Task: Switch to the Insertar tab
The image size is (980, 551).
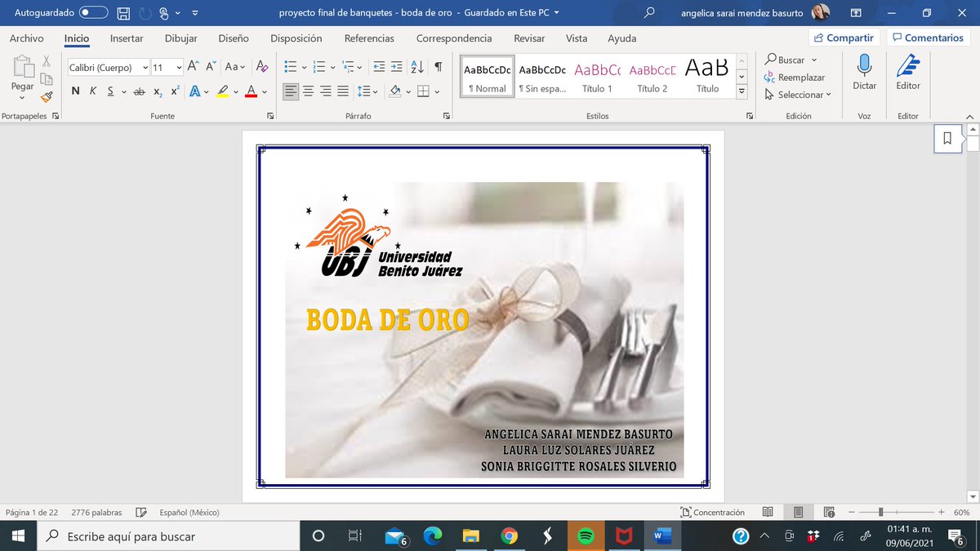Action: pyautogui.click(x=127, y=38)
